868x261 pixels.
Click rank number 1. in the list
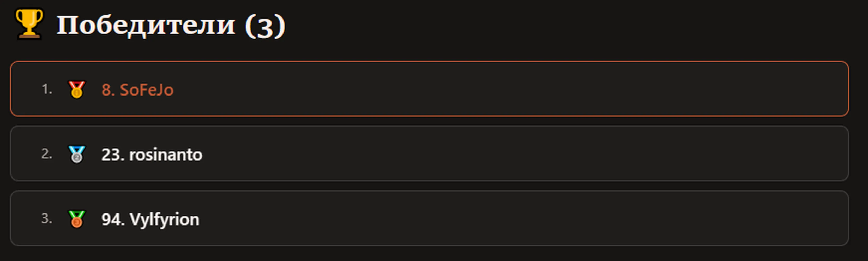click(47, 89)
